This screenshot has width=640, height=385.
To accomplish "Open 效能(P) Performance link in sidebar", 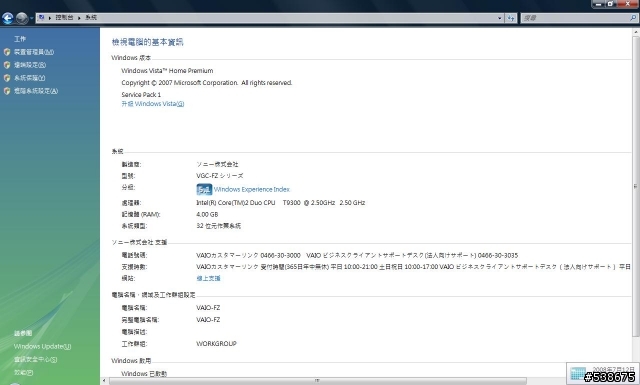I will [24, 372].
